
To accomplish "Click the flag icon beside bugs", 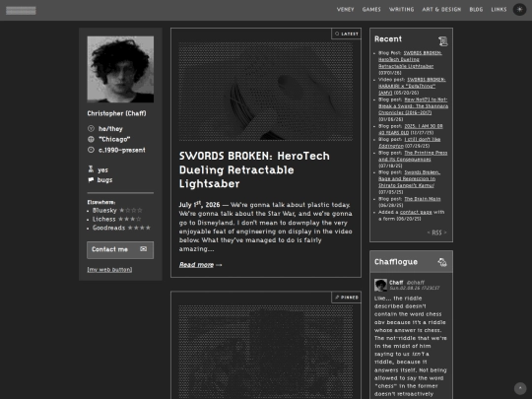I will 91,180.
